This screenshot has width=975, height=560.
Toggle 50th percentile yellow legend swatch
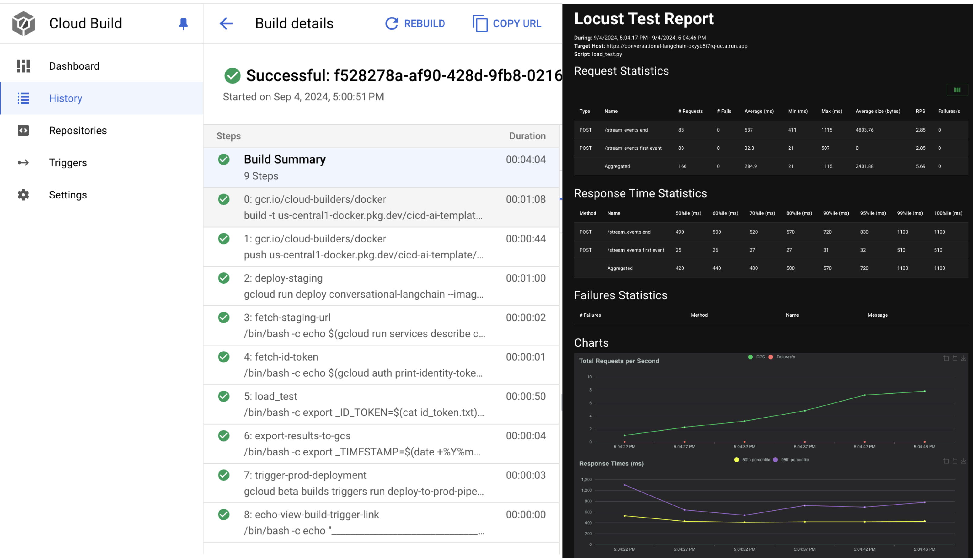click(x=736, y=460)
